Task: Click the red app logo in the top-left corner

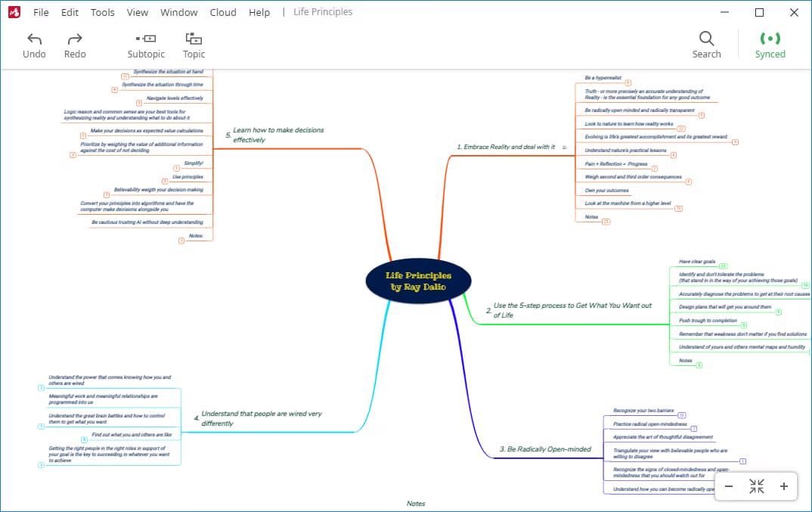Action: tap(14, 12)
